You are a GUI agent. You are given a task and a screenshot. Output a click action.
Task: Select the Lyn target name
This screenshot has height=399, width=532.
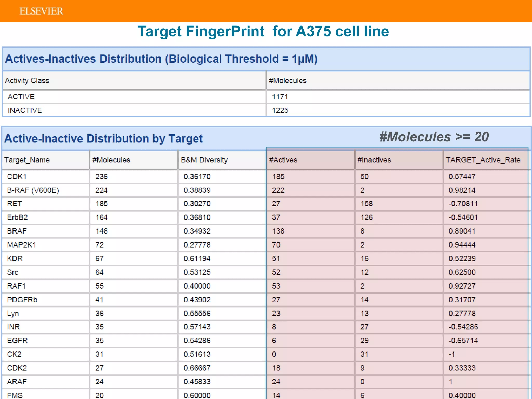tap(13, 314)
